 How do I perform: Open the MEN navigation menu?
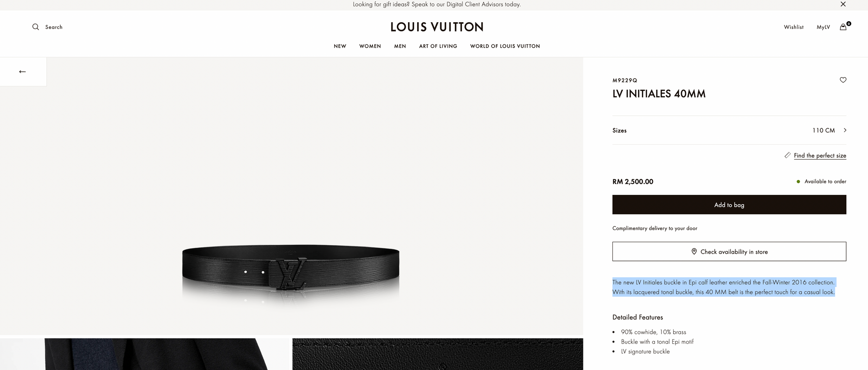coord(400,46)
